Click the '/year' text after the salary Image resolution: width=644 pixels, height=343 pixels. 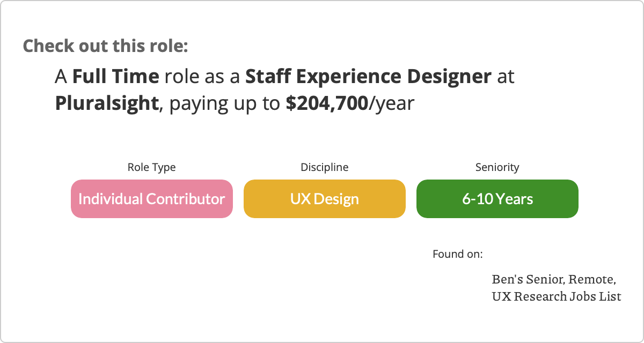[392, 103]
